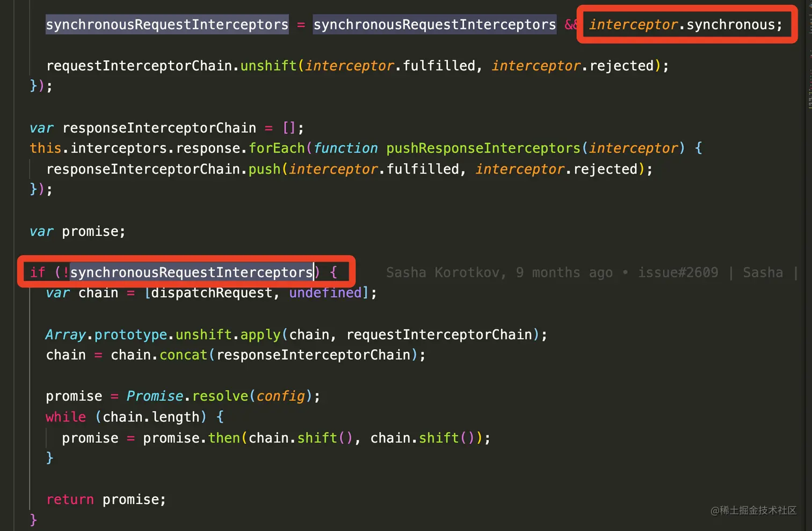812x531 pixels.
Task: Click the 'config' argument
Action: coord(281,396)
